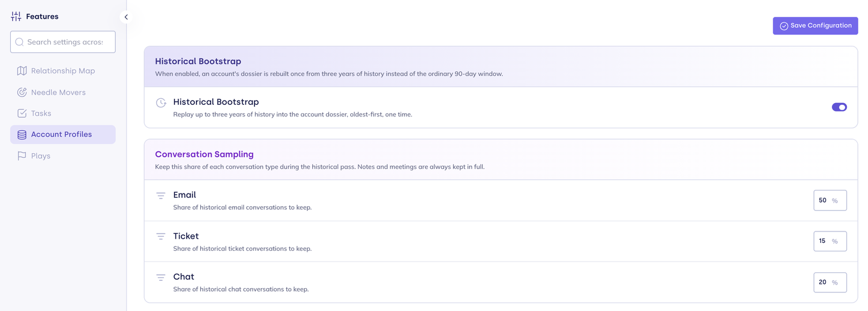Click text 'Share of historical email conversations to keep.'
Viewport: 868px width, 311px height.
[242, 207]
